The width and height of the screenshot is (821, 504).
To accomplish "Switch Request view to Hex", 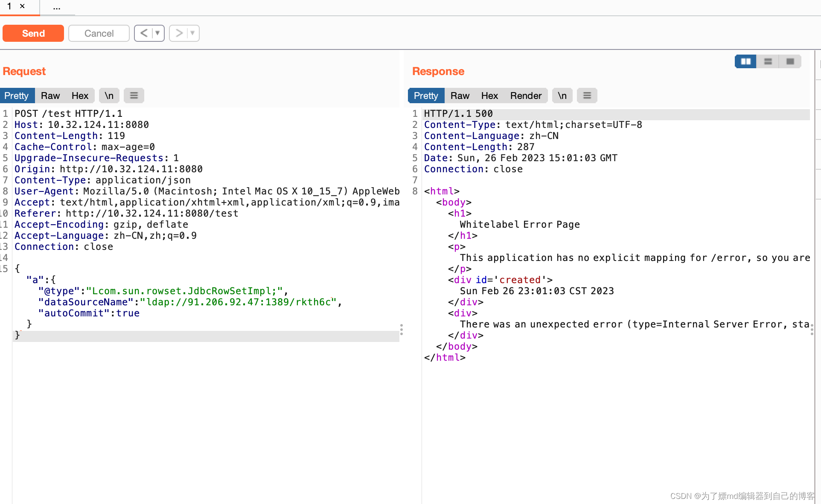I will (x=80, y=96).
